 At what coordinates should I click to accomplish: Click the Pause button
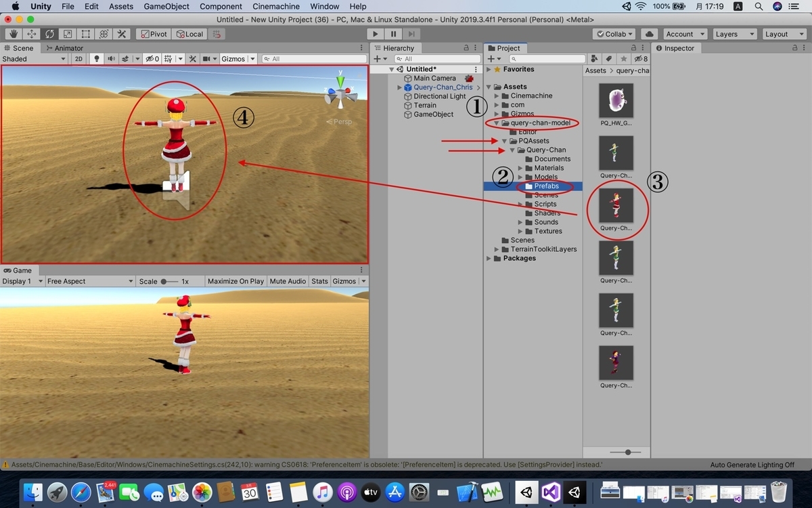click(x=393, y=34)
